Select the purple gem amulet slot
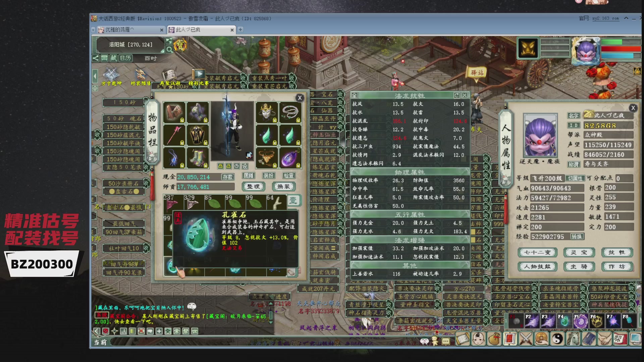Viewport: 644px width, 362px height. coord(290,158)
